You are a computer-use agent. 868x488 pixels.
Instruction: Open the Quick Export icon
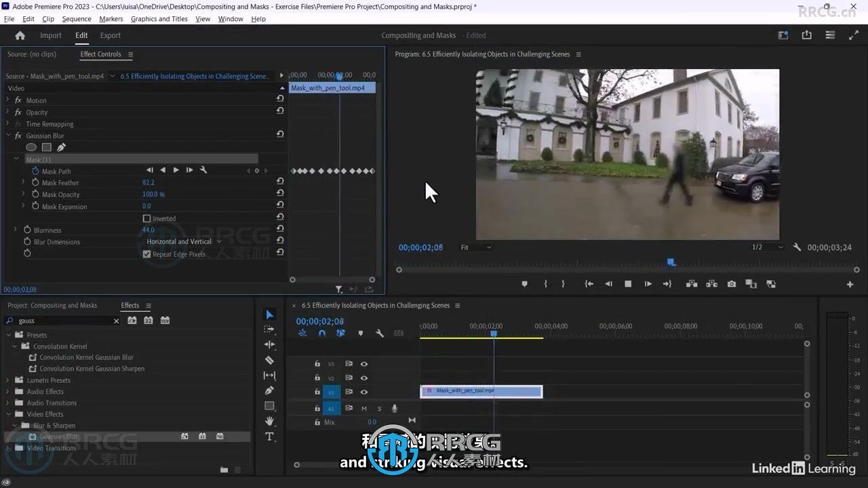click(x=806, y=35)
